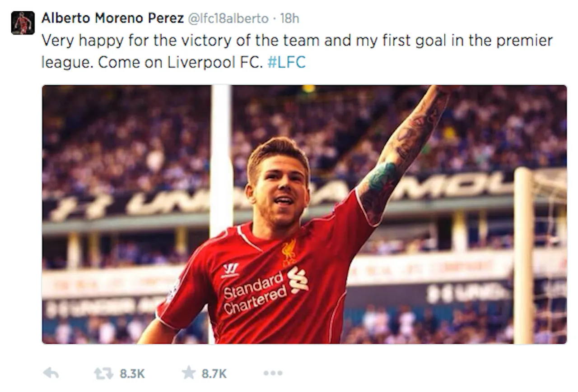Open the #LFC hashtag link
The width and height of the screenshot is (578, 392).
286,62
